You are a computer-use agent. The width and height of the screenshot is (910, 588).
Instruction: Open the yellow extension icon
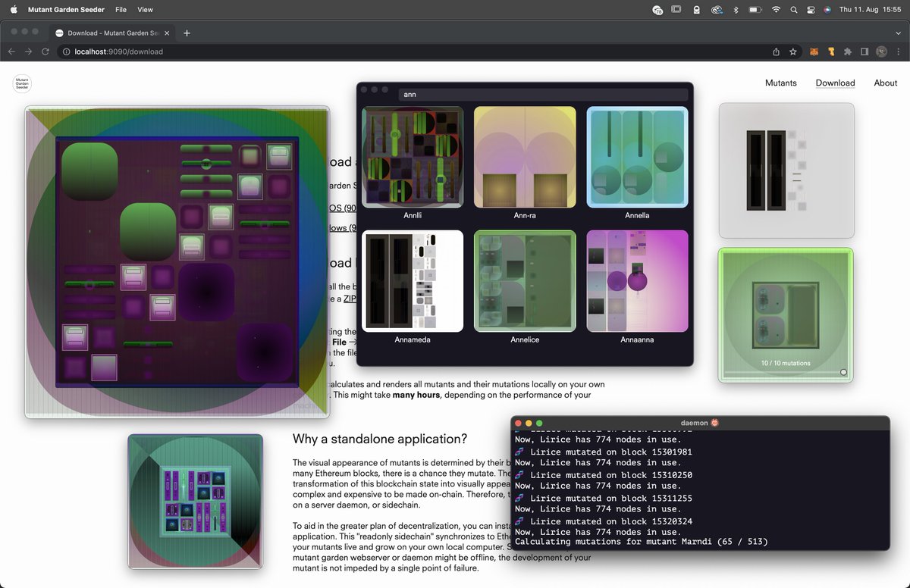point(831,52)
